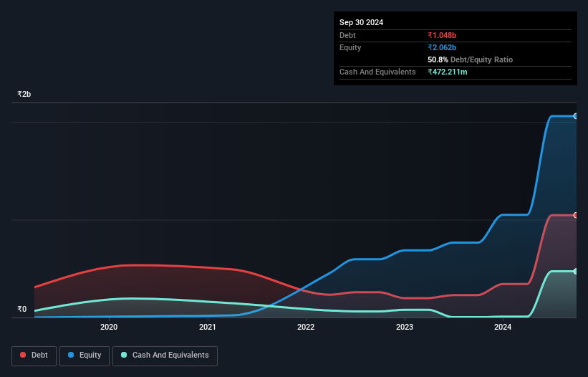This screenshot has height=377, width=588.
Task: Click the red Debt endpoint marker
Action: [x=576, y=215]
